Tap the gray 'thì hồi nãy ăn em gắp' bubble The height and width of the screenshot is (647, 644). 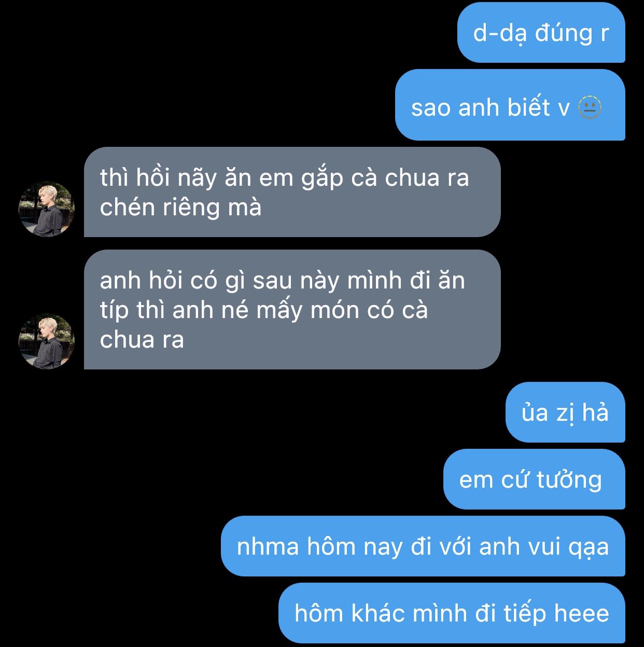(x=292, y=192)
